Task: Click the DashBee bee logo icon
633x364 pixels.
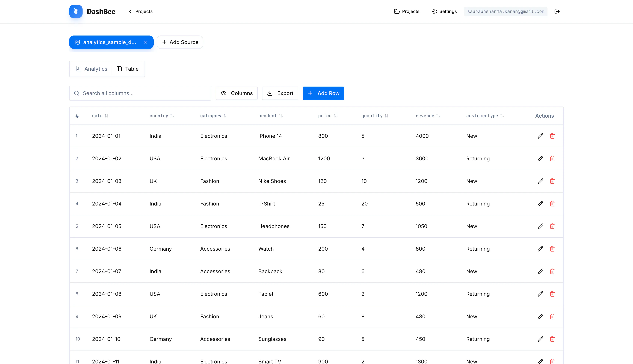Action: pos(76,11)
